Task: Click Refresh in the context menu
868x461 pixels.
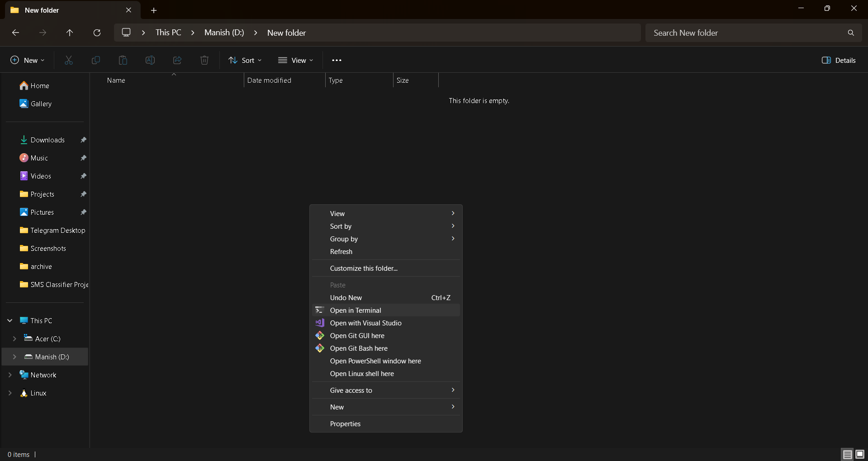Action: point(341,252)
